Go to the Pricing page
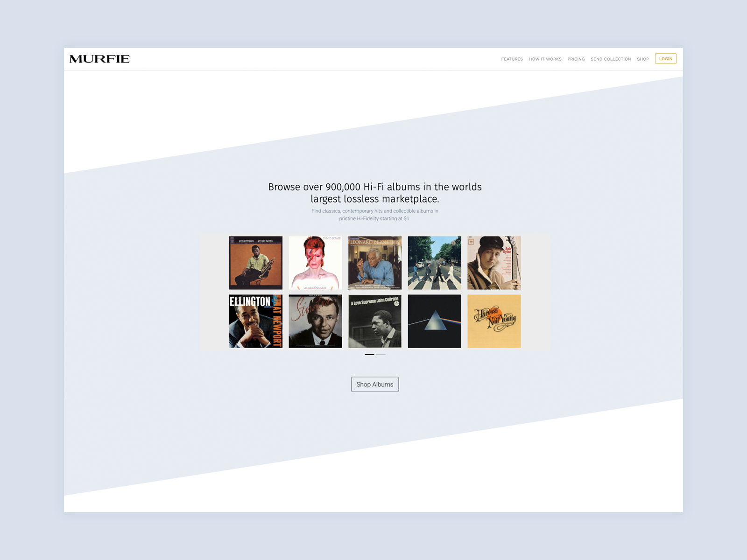The width and height of the screenshot is (747, 560). pyautogui.click(x=576, y=59)
